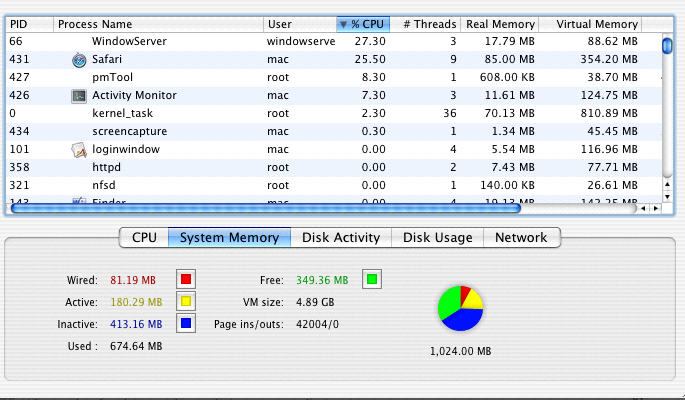The image size is (685, 400).
Task: Click the 674.64 MB Used value
Action: point(136,346)
